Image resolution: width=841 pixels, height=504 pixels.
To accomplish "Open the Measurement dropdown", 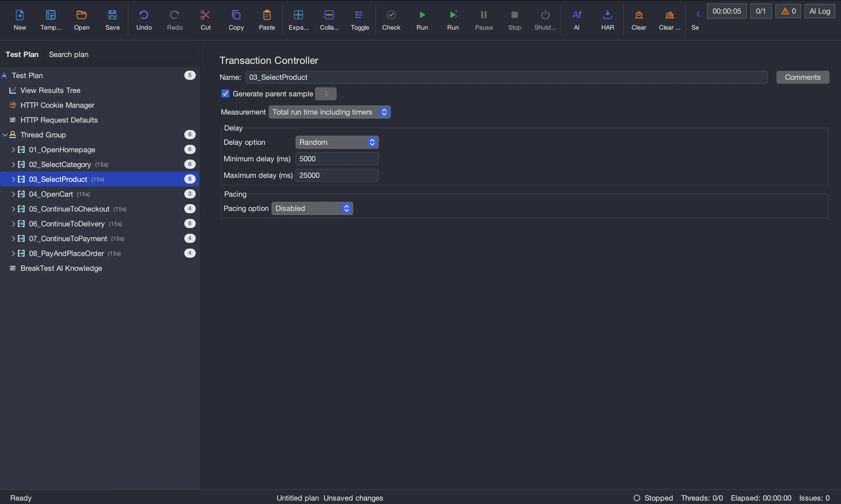I will [x=329, y=112].
